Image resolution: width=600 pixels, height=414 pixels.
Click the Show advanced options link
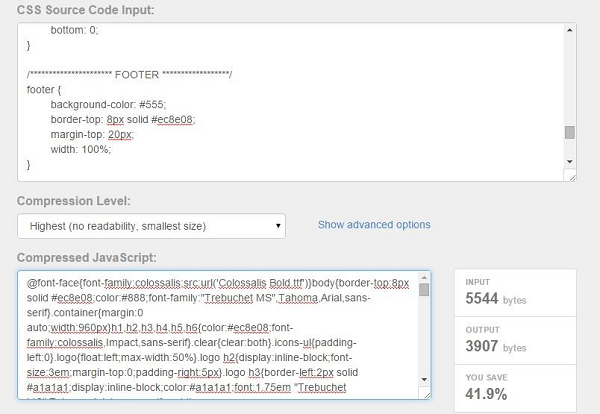tap(374, 225)
